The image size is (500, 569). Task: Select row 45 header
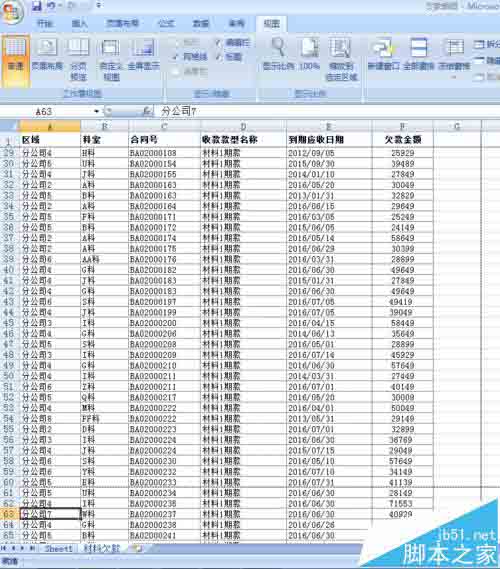pyautogui.click(x=9, y=323)
